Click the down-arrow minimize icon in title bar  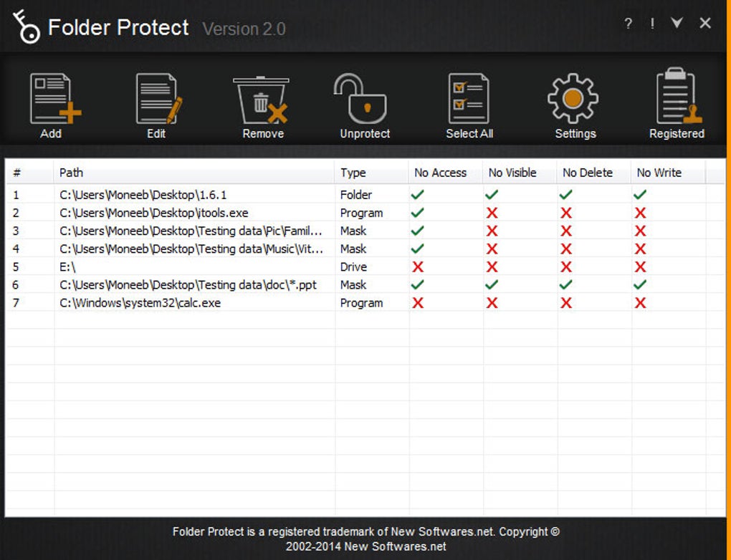click(677, 22)
